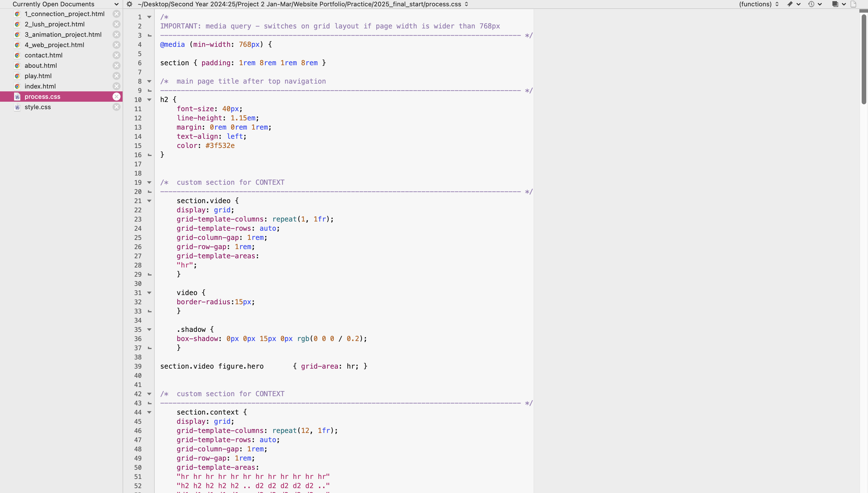Select the style.css document
Screen dimensions: 868x493
point(38,107)
